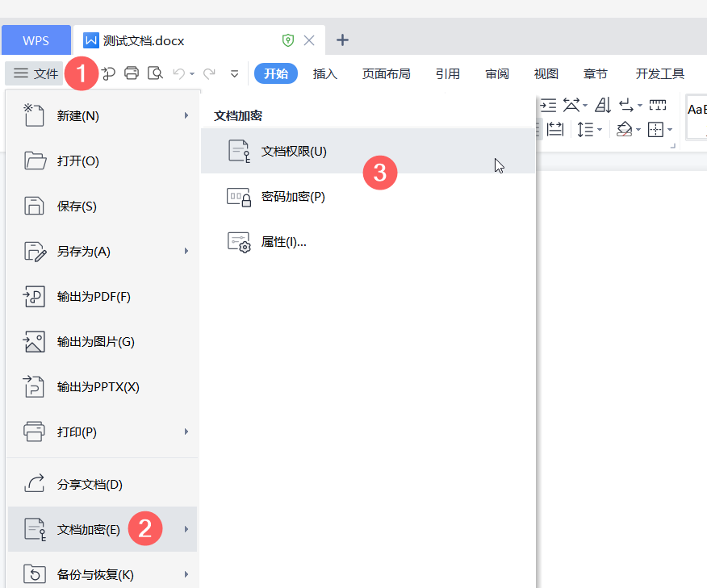Click the tab stops ruler icon
This screenshot has width=707, height=588.
click(x=658, y=106)
